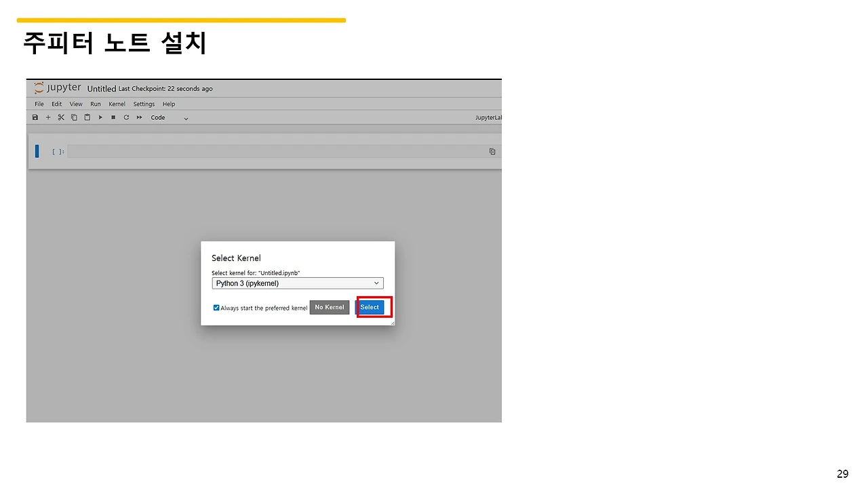
Task: Open the File menu
Action: point(39,104)
